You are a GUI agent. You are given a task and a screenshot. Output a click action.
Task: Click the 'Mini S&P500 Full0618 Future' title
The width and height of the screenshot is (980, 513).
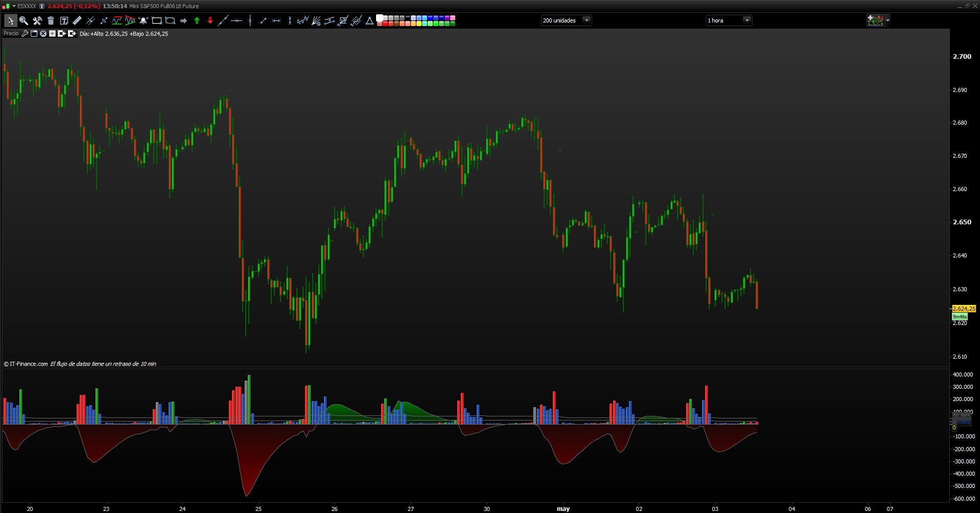point(164,6)
